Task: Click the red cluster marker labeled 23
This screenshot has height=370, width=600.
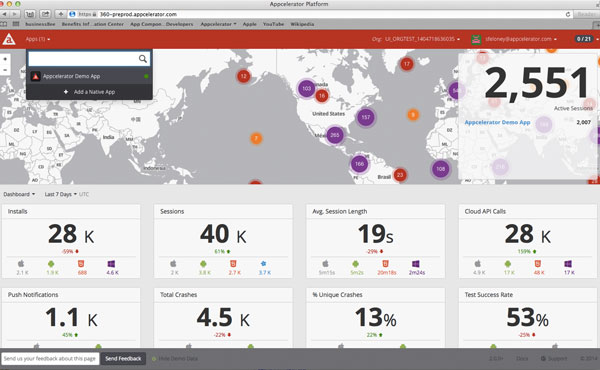Action: click(x=400, y=175)
